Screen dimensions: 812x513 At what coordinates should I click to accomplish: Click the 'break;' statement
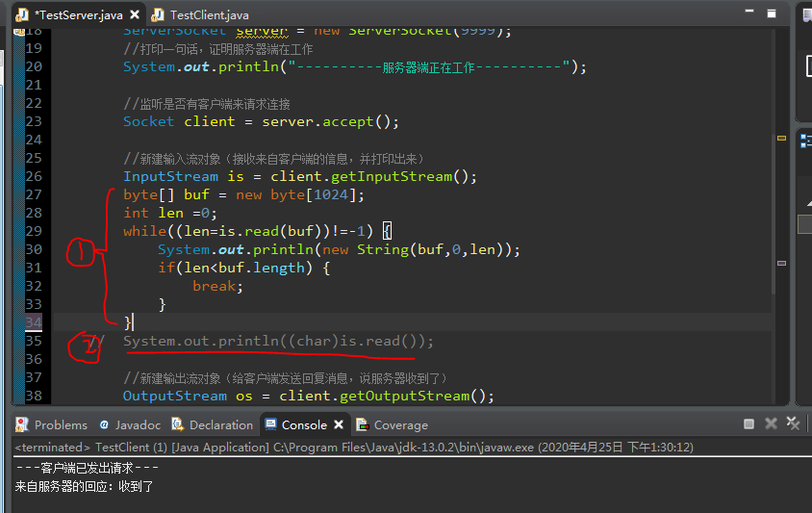(217, 286)
